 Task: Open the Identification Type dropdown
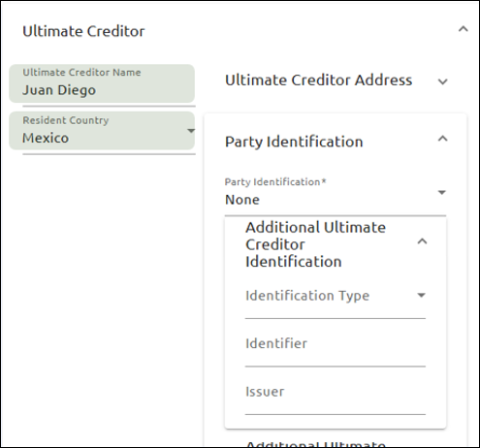pyautogui.click(x=336, y=300)
